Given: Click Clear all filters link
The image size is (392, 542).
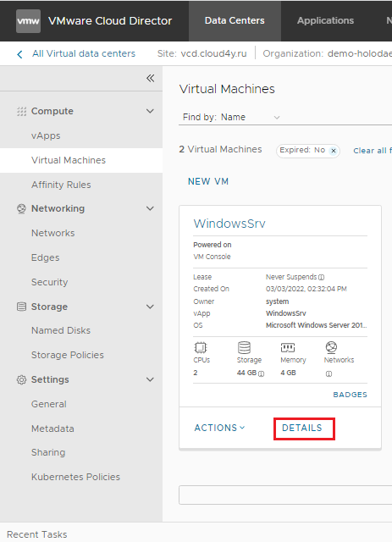Looking at the screenshot, I should click(373, 151).
